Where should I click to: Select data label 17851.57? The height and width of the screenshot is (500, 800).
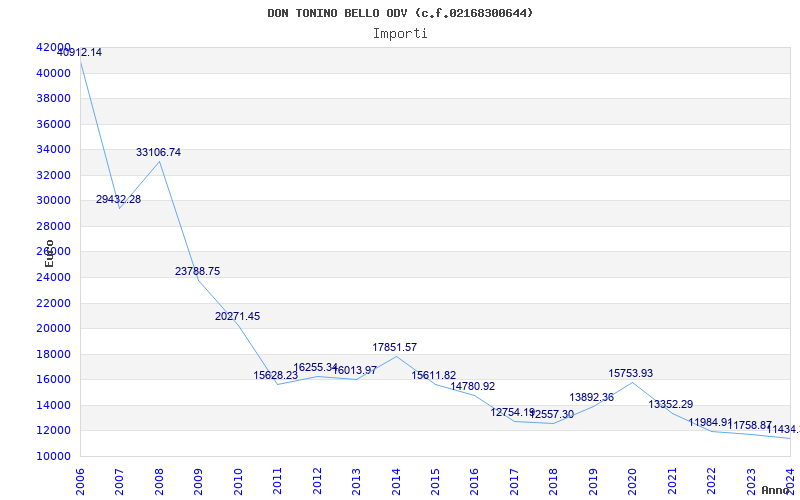point(394,347)
